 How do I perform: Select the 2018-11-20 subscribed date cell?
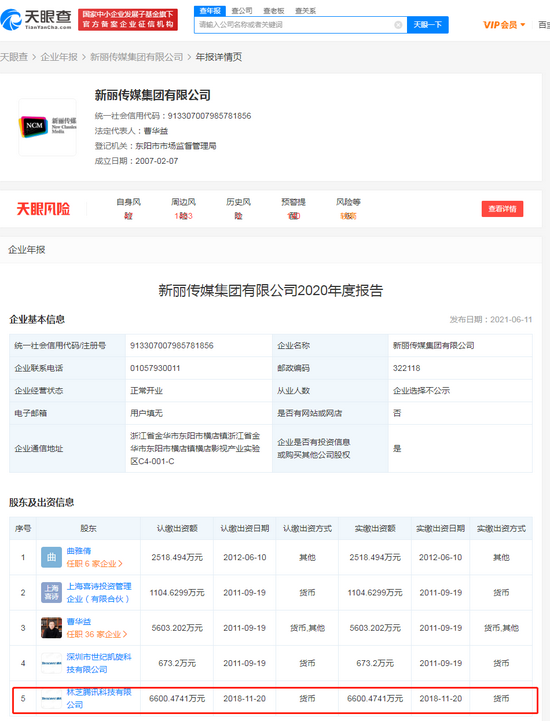point(245,698)
